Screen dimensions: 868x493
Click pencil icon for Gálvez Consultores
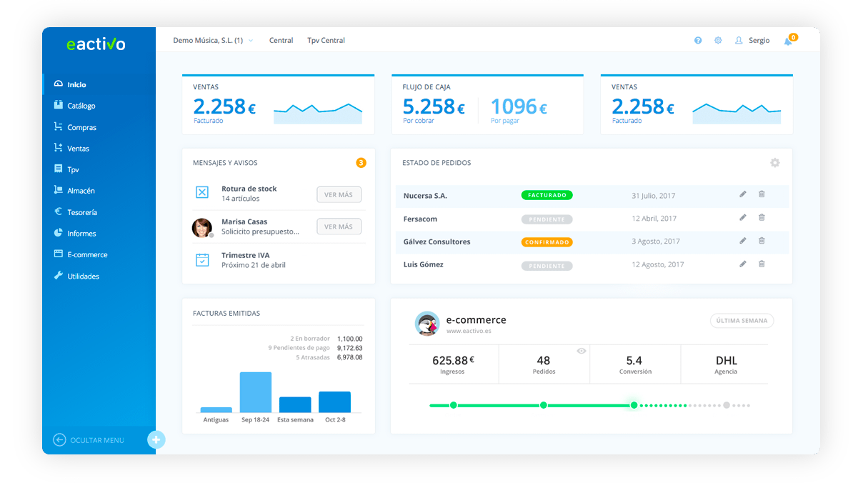(x=743, y=241)
